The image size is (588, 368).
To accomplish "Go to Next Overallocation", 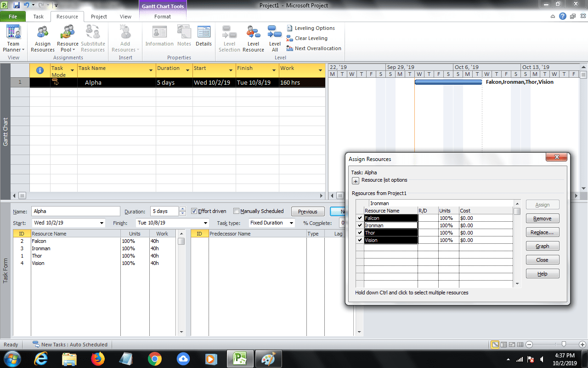I will [x=314, y=48].
